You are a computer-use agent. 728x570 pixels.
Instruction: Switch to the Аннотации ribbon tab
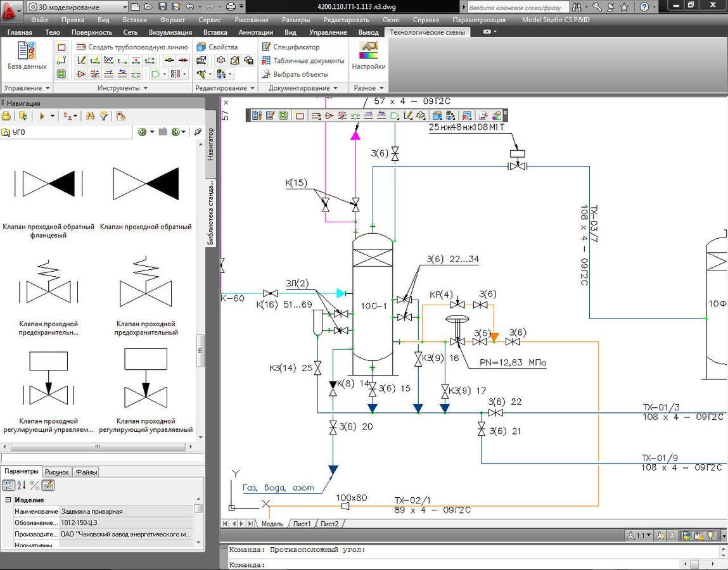tap(256, 32)
